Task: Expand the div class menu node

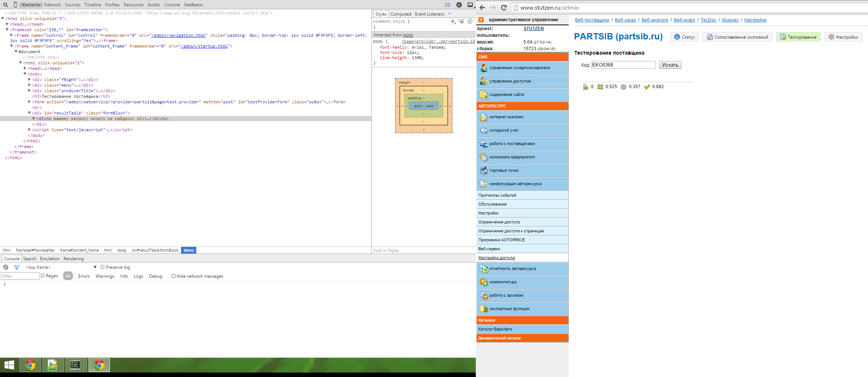Action: [x=29, y=85]
